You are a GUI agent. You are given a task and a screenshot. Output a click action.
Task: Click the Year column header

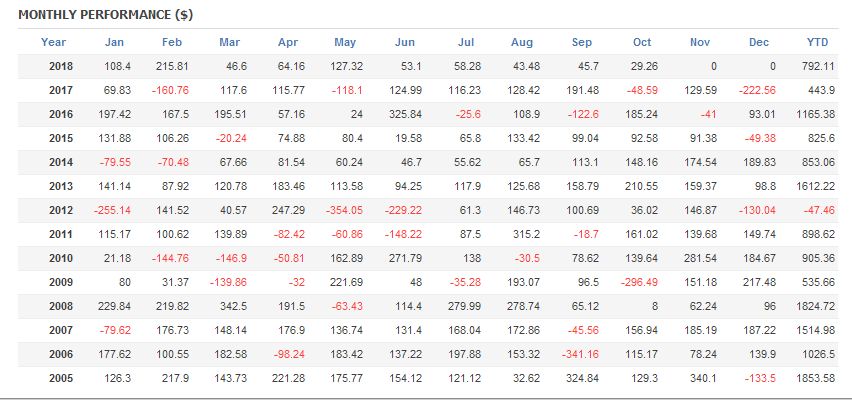(x=54, y=42)
